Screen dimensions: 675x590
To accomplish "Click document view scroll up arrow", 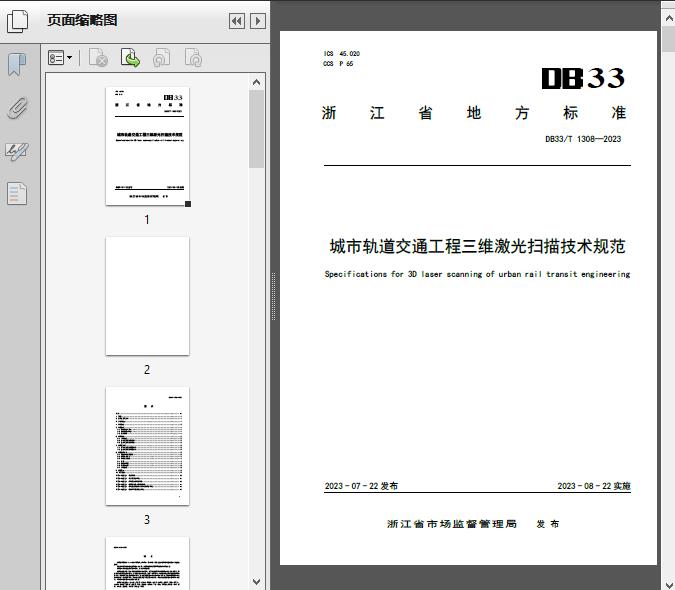I will click(x=669, y=18).
